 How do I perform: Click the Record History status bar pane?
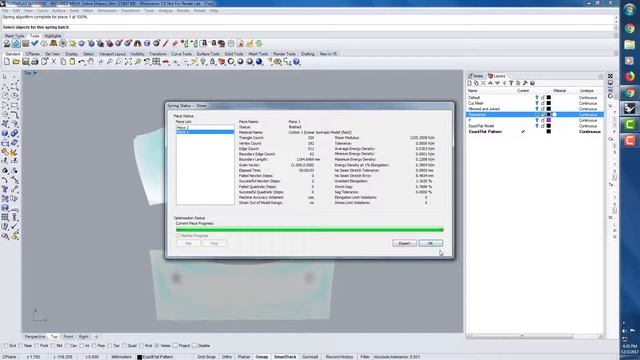click(339, 357)
